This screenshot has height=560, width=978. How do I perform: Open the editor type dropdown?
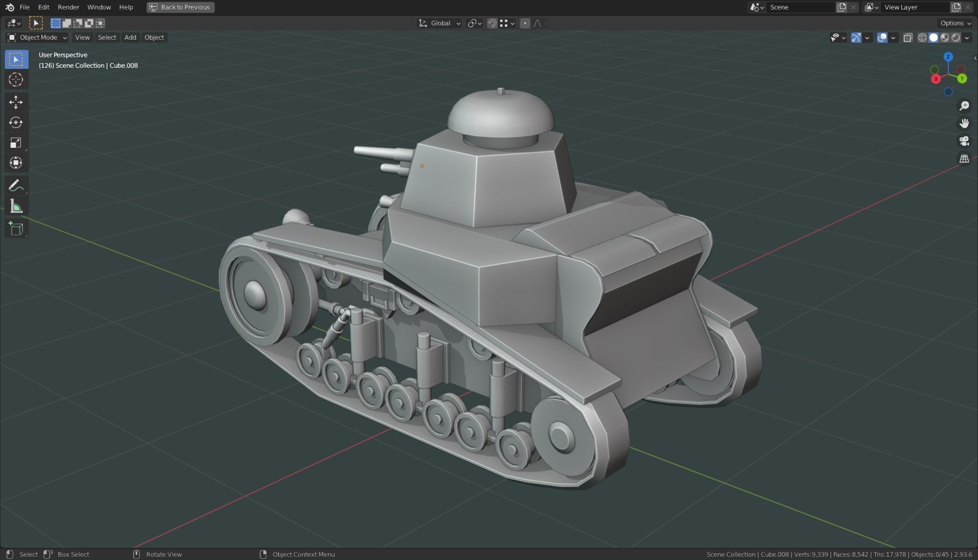point(13,23)
